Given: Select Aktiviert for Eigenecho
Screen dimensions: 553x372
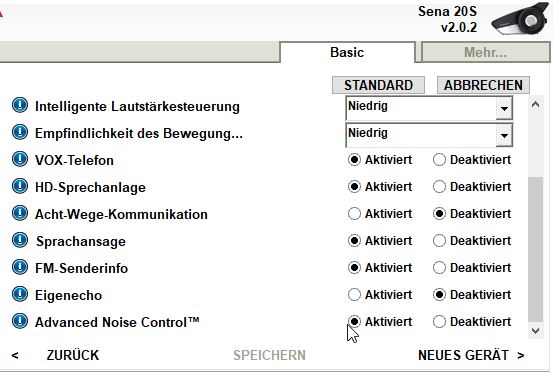Looking at the screenshot, I should [354, 295].
